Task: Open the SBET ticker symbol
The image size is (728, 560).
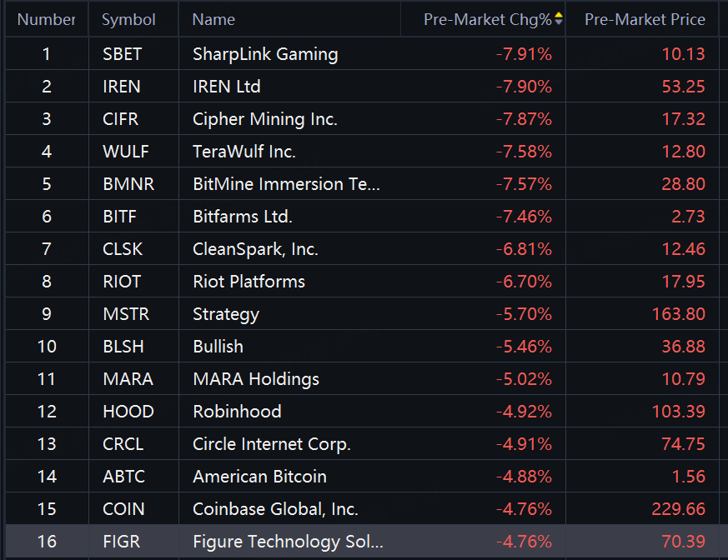Action: point(123,54)
